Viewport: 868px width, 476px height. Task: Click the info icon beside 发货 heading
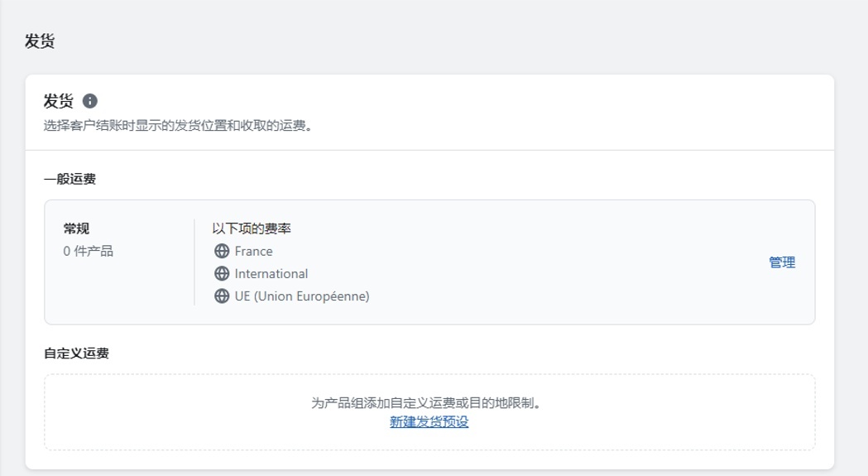[x=90, y=101]
